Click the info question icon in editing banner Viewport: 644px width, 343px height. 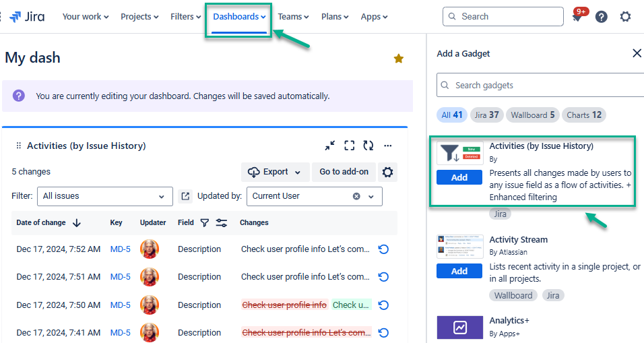tap(18, 96)
